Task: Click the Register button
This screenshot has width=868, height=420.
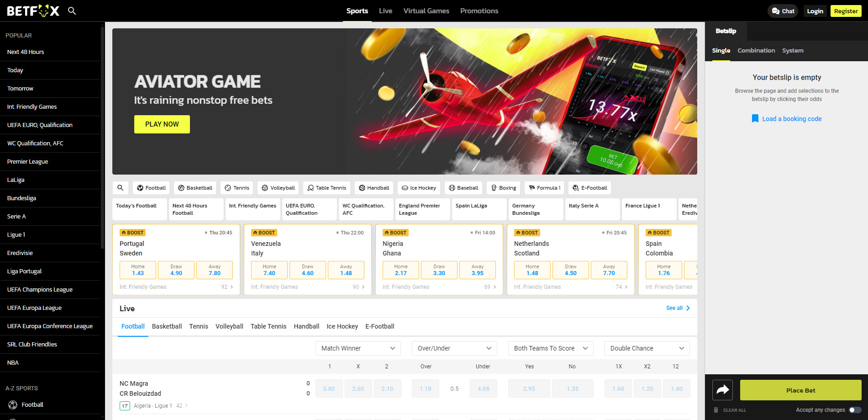Action: point(846,11)
